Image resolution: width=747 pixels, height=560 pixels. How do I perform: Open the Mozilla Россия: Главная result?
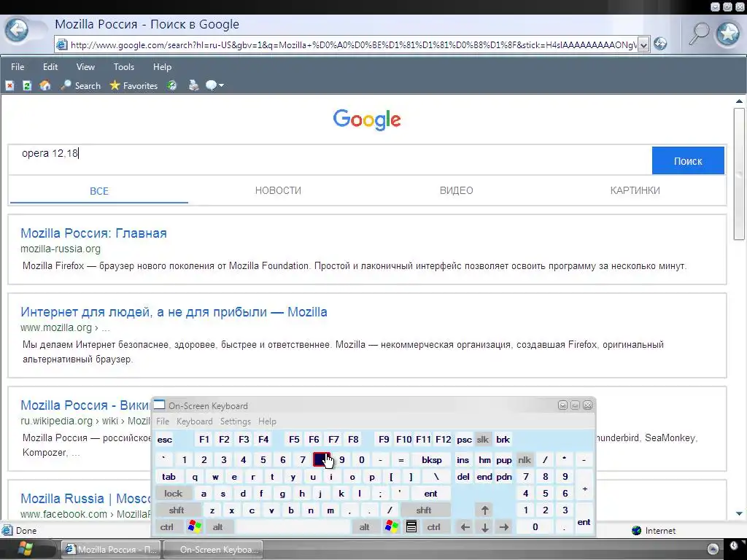click(x=94, y=233)
